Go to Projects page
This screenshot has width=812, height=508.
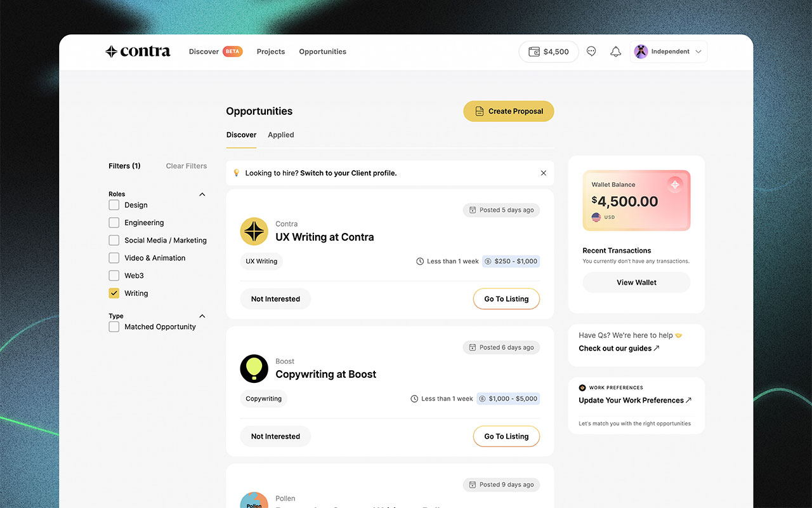[x=271, y=51]
